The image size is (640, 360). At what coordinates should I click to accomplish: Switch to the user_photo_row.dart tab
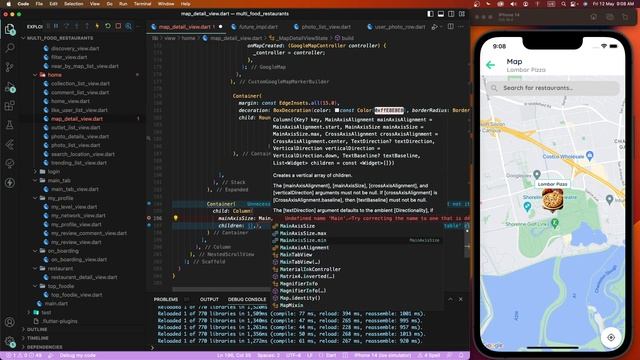400,27
